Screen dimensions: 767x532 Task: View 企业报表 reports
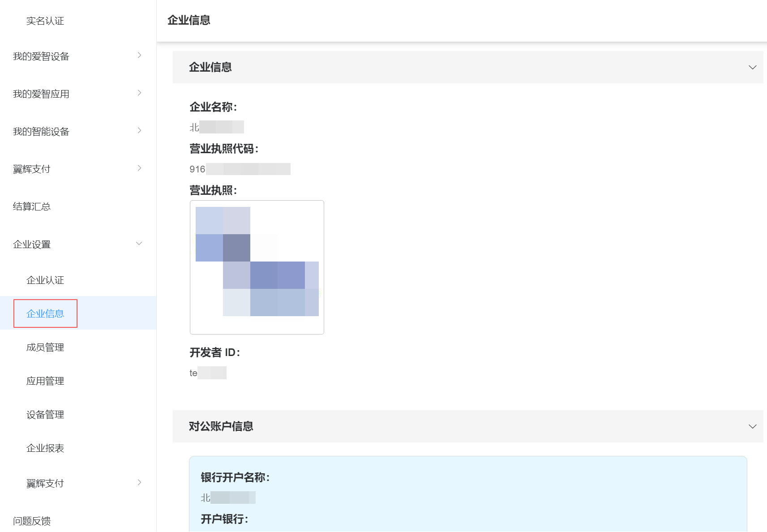[45, 448]
